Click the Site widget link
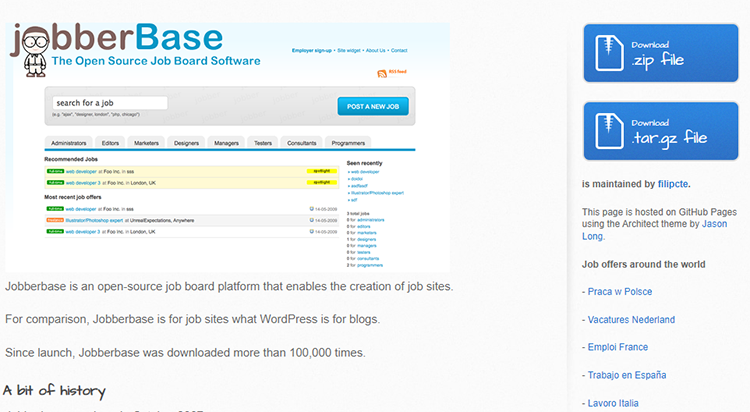 pyautogui.click(x=349, y=50)
